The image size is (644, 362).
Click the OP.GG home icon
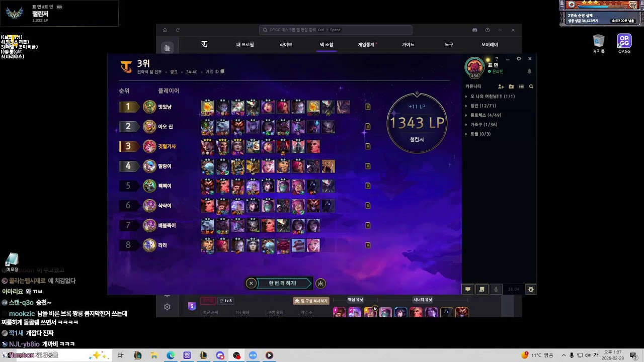(x=165, y=30)
